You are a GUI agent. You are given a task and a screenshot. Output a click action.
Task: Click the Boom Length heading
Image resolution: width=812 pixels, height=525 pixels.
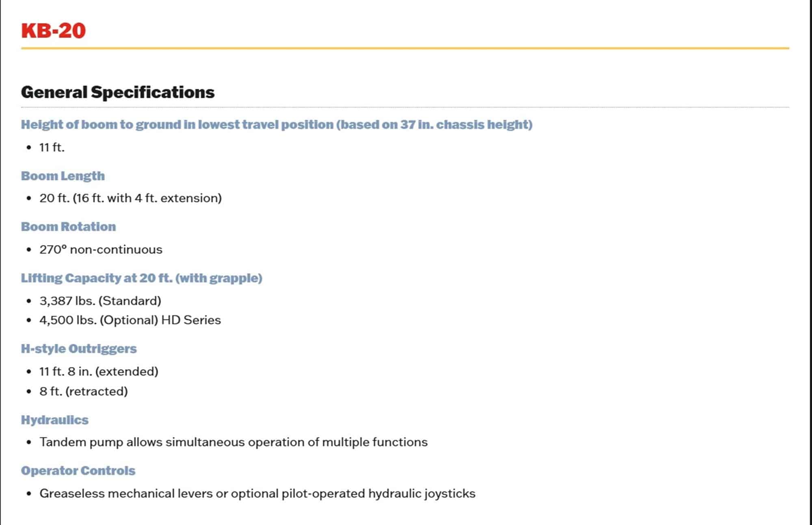click(63, 176)
